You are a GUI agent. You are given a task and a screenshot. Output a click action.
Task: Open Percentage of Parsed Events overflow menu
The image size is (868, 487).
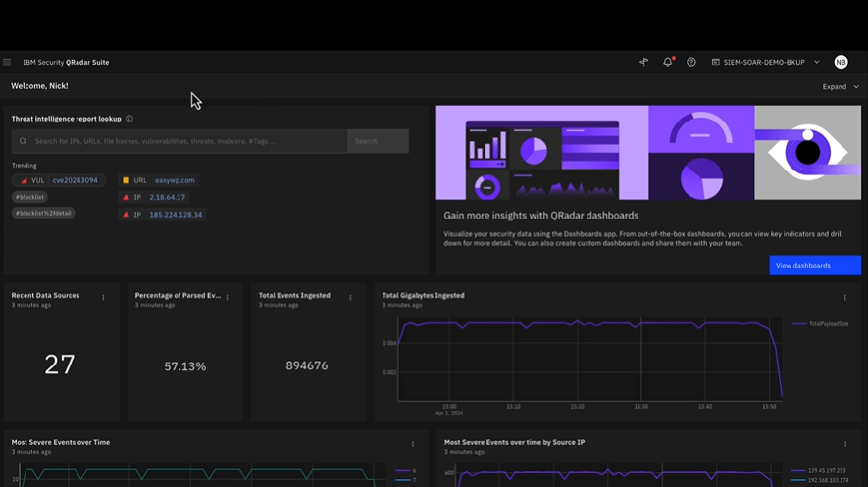coord(228,298)
